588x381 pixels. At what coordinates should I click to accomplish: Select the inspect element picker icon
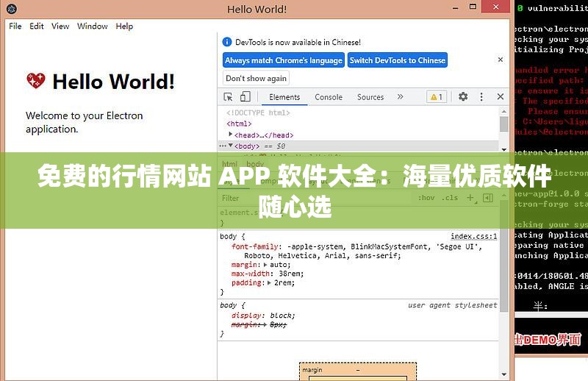tap(228, 97)
